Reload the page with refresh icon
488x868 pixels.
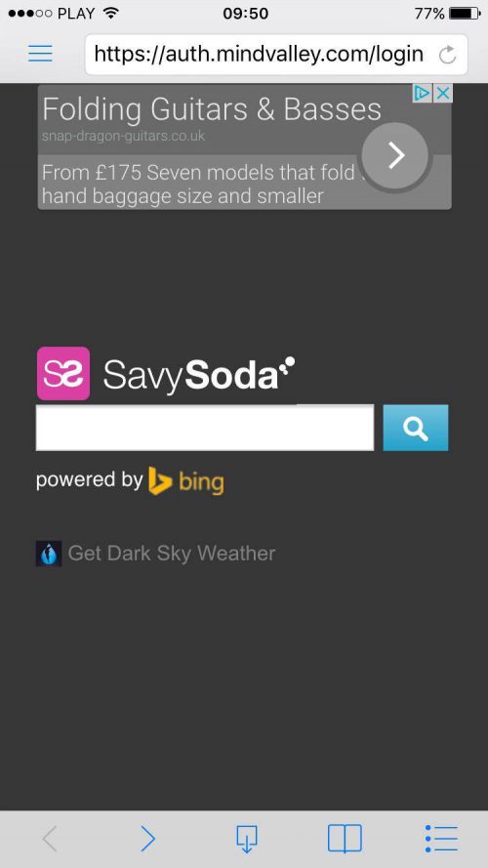(x=447, y=55)
